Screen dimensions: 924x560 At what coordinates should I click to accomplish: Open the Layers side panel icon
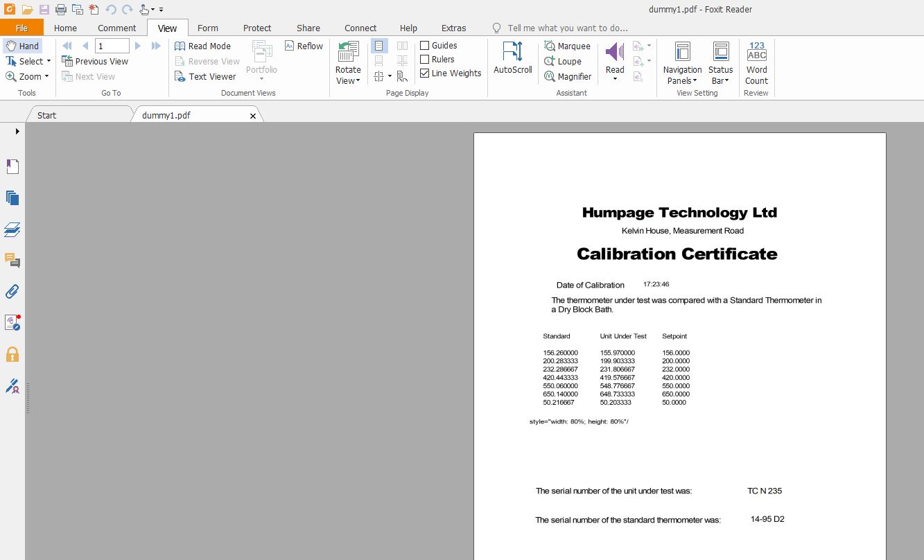click(12, 229)
